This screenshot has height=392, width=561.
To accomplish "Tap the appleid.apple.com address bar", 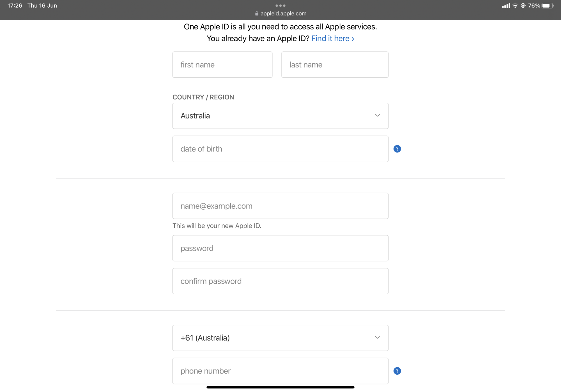I will tap(283, 13).
